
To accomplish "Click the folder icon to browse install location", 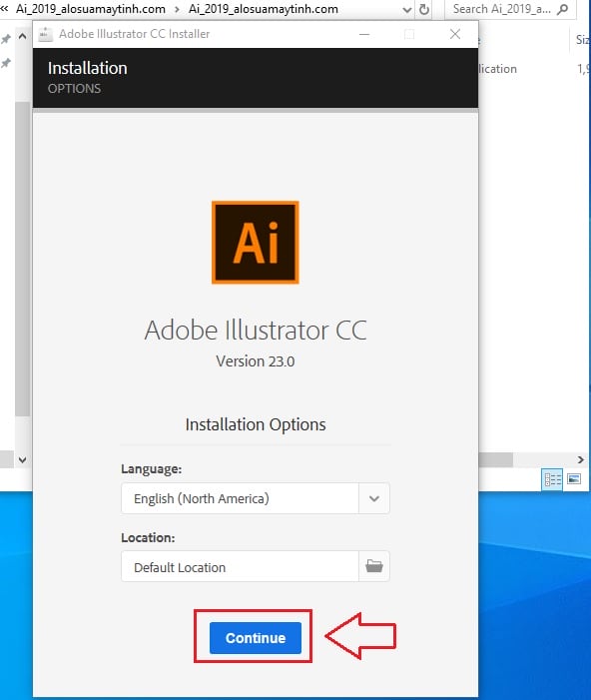I will click(x=374, y=566).
